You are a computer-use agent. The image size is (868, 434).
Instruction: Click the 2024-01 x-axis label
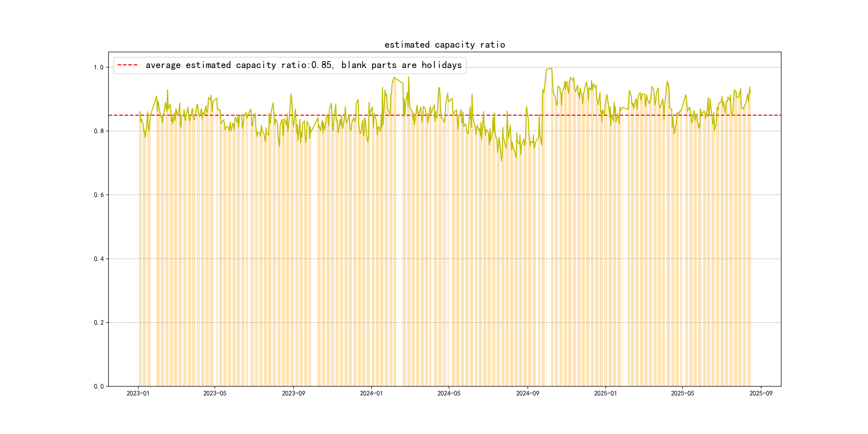(x=371, y=393)
